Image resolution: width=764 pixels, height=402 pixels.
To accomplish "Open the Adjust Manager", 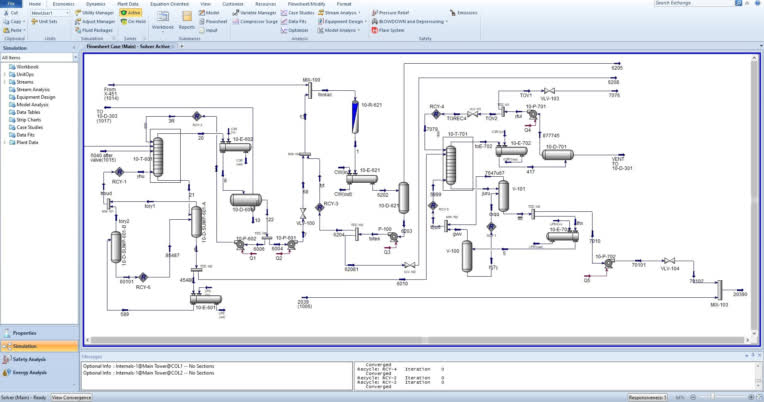I will coord(95,21).
